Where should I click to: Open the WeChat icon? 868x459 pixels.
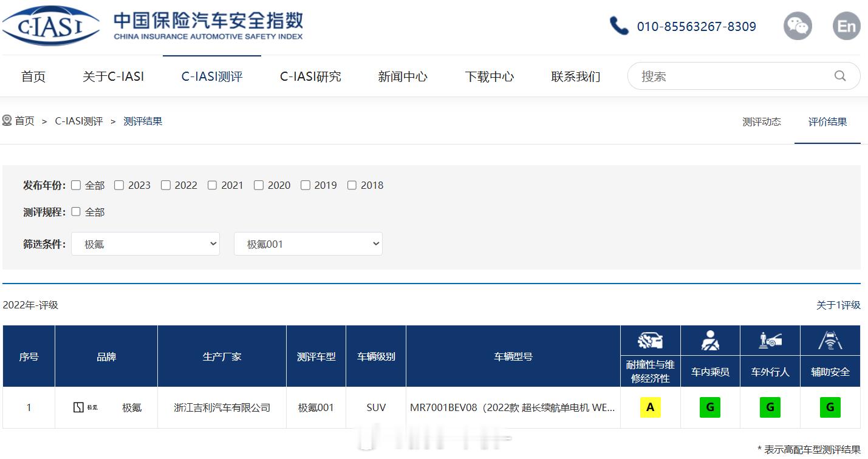coord(798,26)
